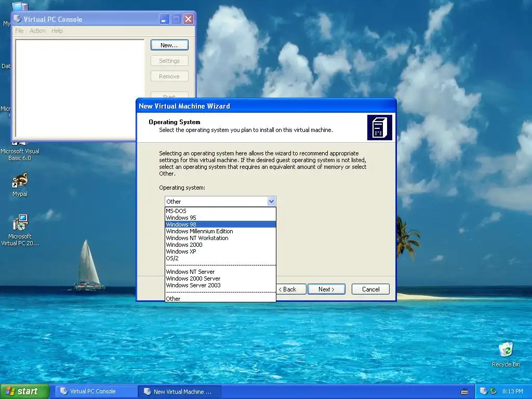Image resolution: width=532 pixels, height=399 pixels.
Task: Open the Start menu
Action: 24,391
